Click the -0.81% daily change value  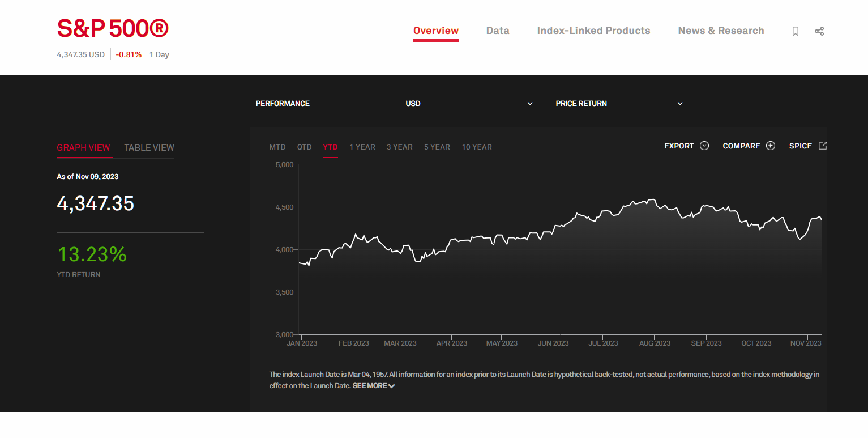pos(129,55)
